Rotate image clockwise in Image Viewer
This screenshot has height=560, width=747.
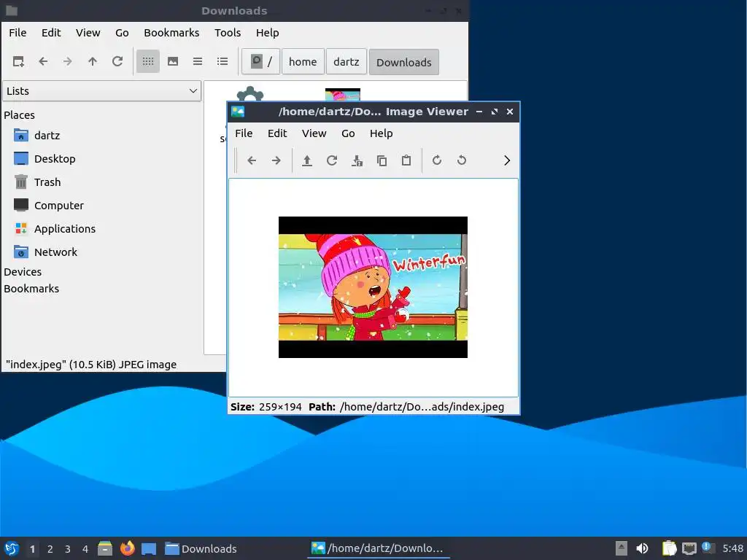(437, 160)
